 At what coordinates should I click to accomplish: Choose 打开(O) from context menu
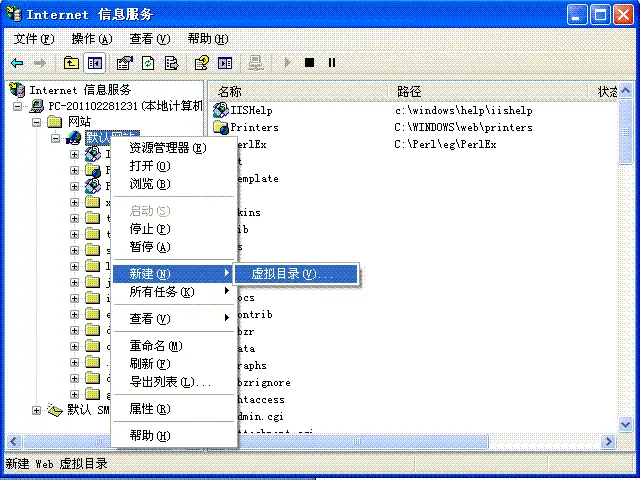[174, 166]
